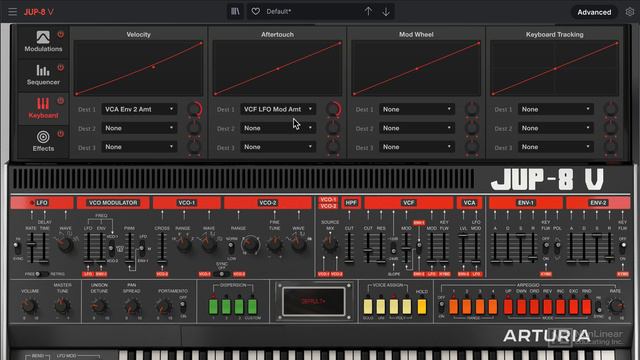The image size is (640, 360).
Task: Open Aftertouch Dest 1 dropdown
Action: 278,109
